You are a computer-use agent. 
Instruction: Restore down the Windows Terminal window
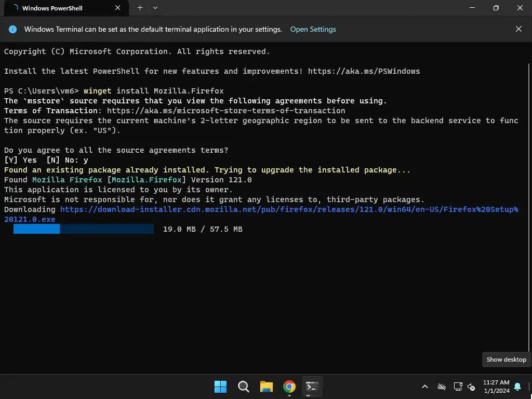pyautogui.click(x=496, y=8)
